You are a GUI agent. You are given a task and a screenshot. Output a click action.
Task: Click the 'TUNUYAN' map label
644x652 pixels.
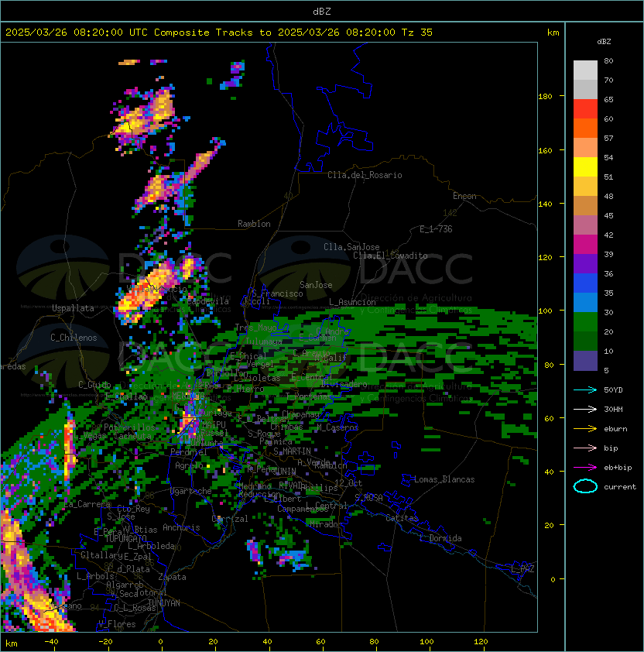coord(164,603)
